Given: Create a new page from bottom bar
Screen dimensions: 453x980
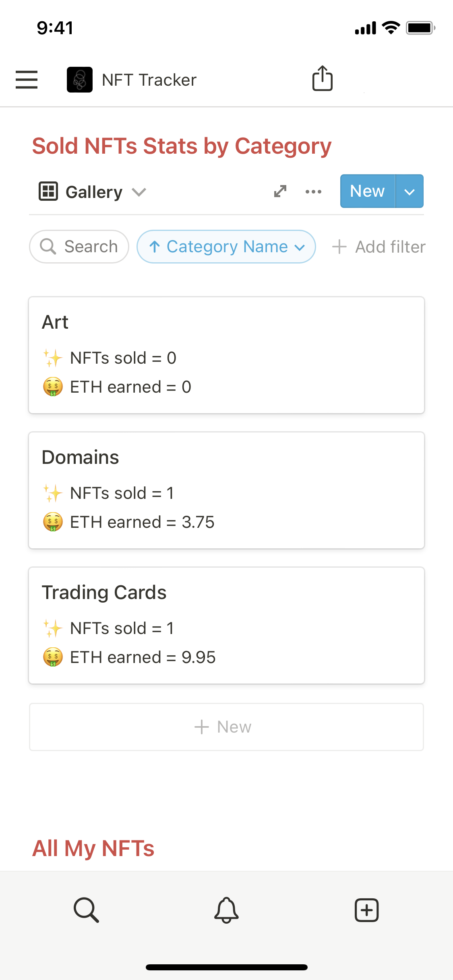Looking at the screenshot, I should pyautogui.click(x=366, y=910).
